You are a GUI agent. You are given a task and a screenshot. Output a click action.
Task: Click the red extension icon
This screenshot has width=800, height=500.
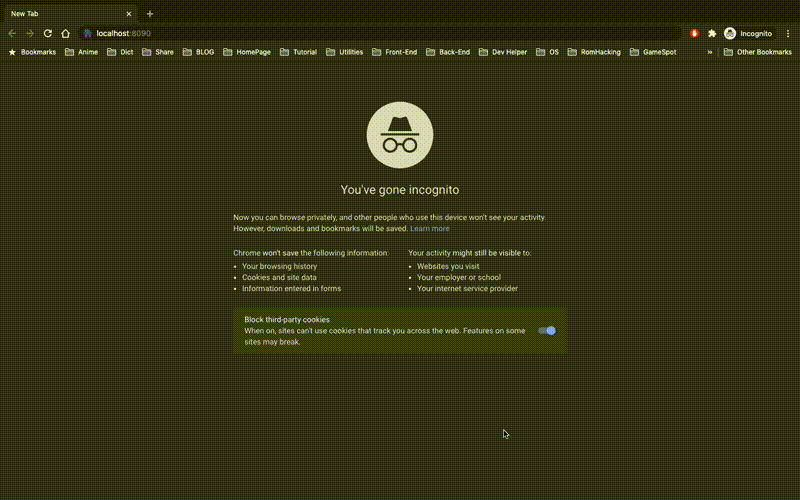coord(694,33)
